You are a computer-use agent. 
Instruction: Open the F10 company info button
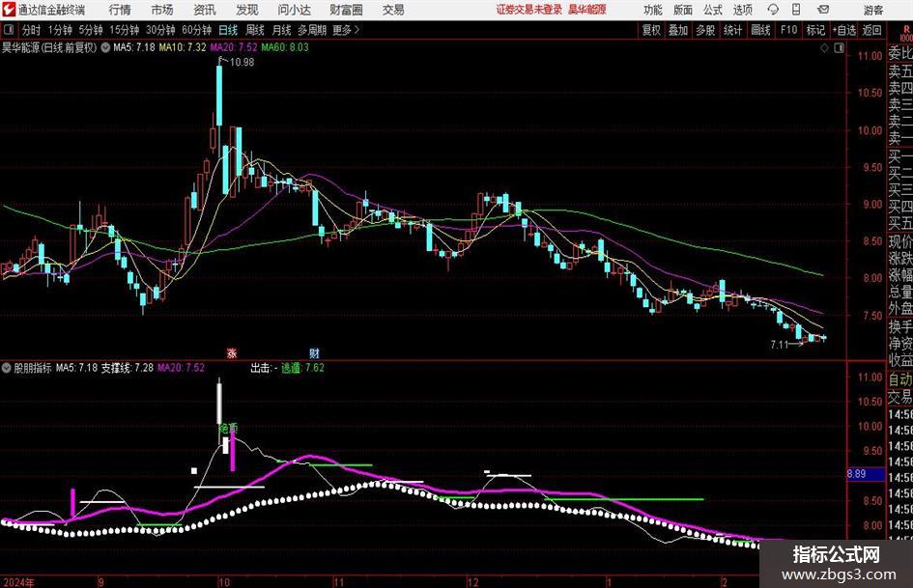click(x=789, y=30)
